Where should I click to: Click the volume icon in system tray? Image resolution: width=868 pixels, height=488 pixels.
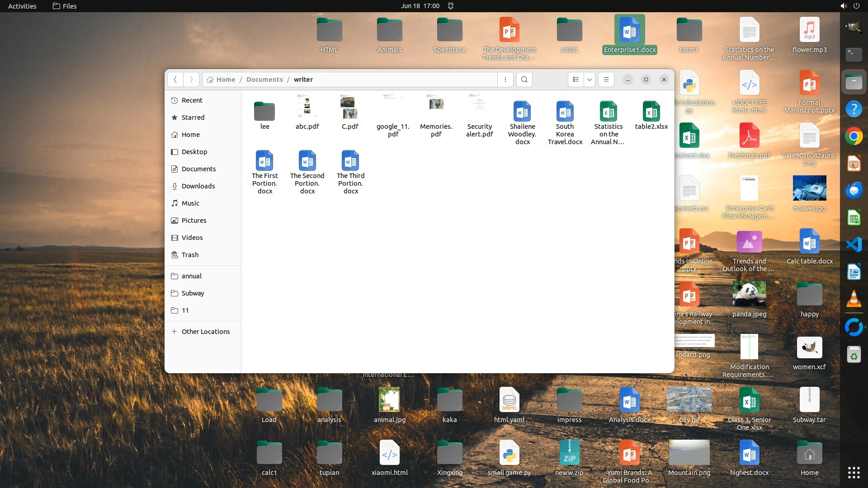pos(843,6)
